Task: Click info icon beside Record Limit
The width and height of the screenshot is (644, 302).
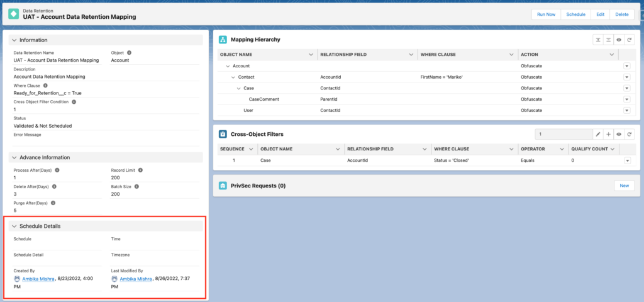Action: tap(141, 170)
